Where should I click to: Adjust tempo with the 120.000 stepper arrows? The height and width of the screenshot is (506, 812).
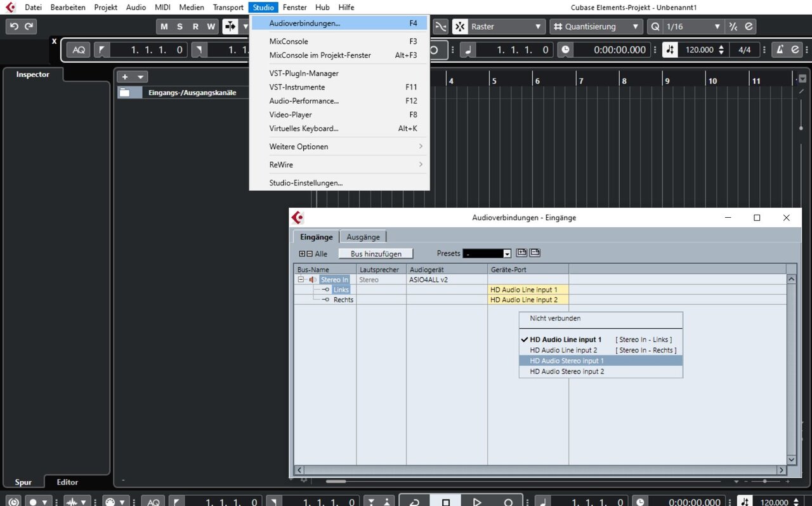point(721,50)
